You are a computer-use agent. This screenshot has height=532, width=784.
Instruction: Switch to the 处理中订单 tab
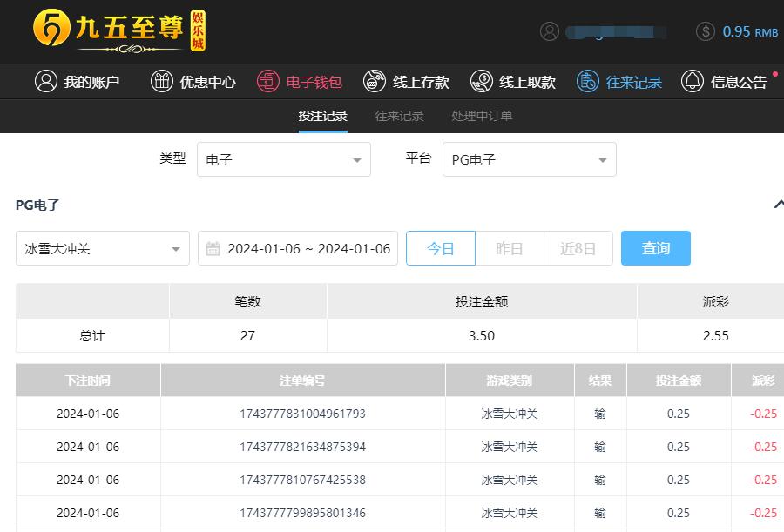(x=482, y=116)
